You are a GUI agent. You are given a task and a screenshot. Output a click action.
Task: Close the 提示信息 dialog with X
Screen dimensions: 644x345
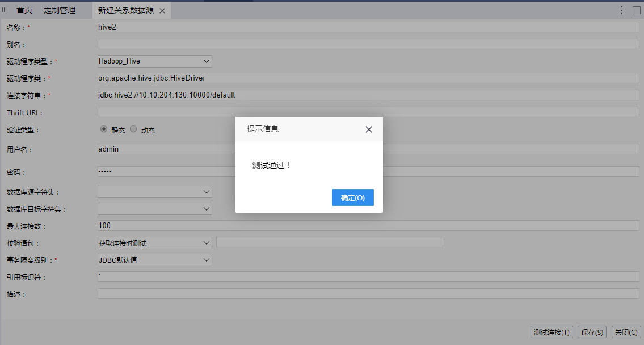368,129
